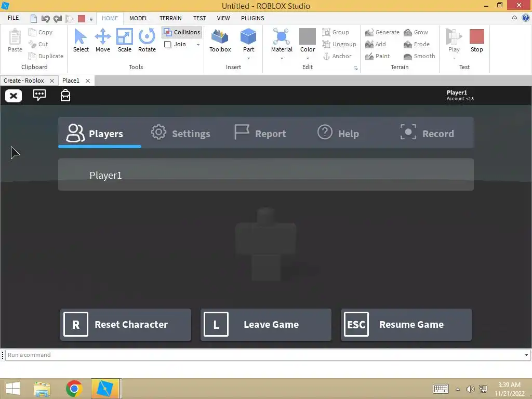
Task: Close the game menu with X icon
Action: tap(14, 96)
